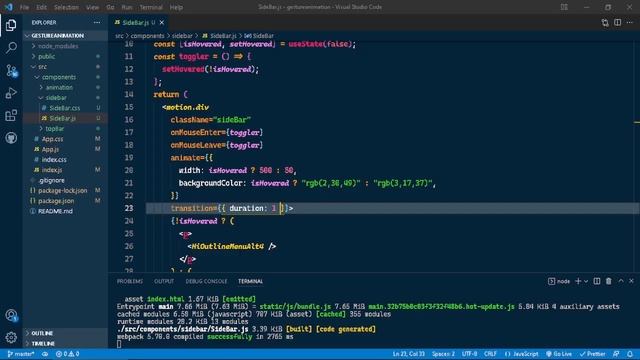Open the Run menu
Screen dimensions: 640x360
(x=127, y=7)
